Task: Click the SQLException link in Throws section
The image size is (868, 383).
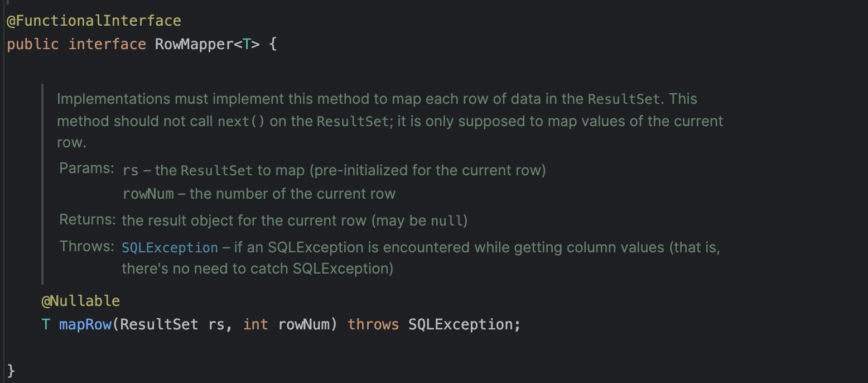Action: click(170, 247)
